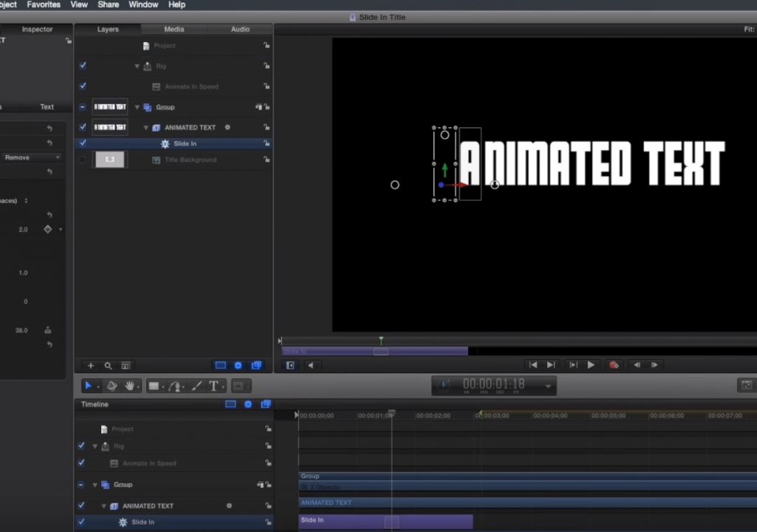Collapse Group in Layers list

coord(137,107)
